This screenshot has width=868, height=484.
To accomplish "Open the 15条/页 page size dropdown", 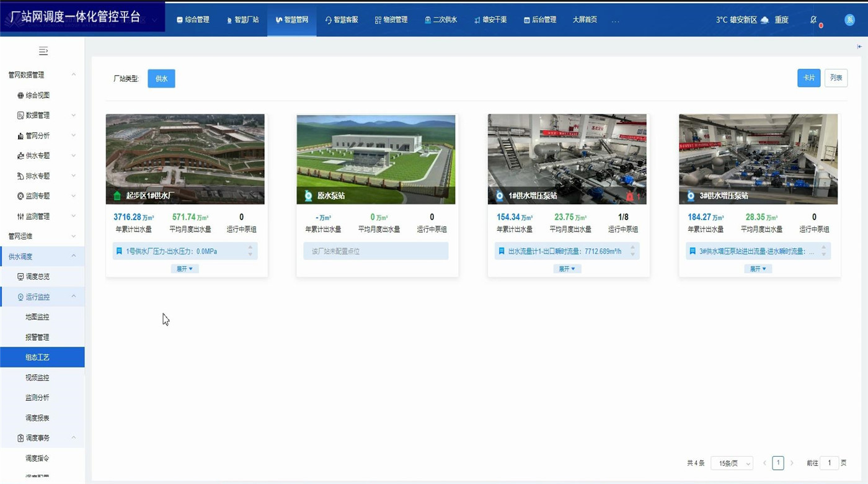I will point(732,464).
